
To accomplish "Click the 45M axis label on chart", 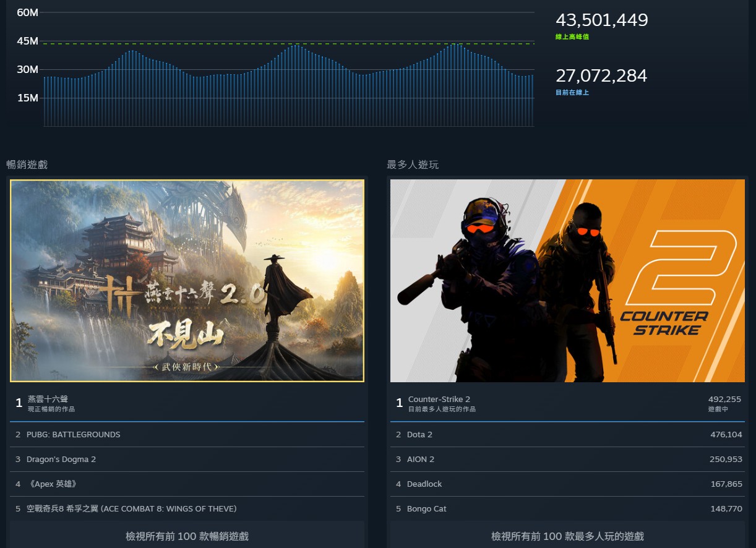I will pyautogui.click(x=28, y=41).
